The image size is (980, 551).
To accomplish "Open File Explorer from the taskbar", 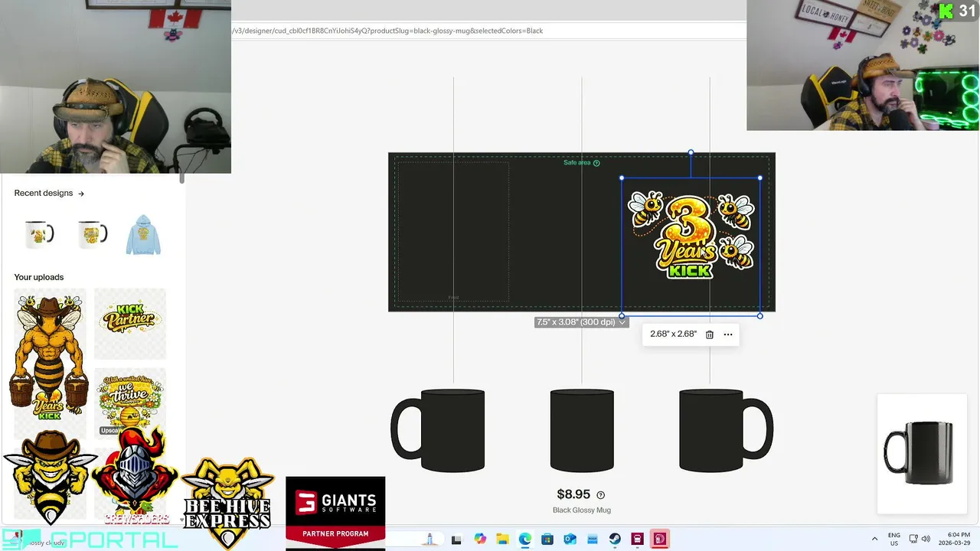I will pos(502,540).
